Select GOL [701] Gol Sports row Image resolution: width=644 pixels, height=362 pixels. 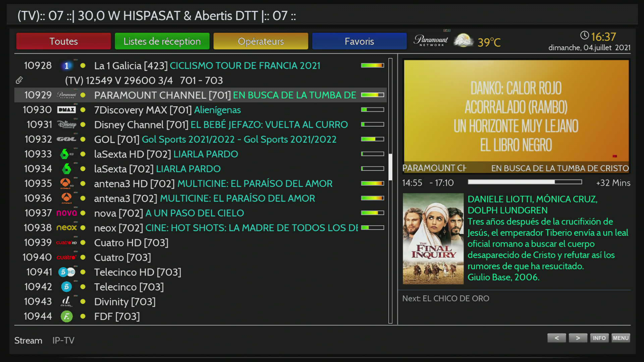tap(200, 139)
